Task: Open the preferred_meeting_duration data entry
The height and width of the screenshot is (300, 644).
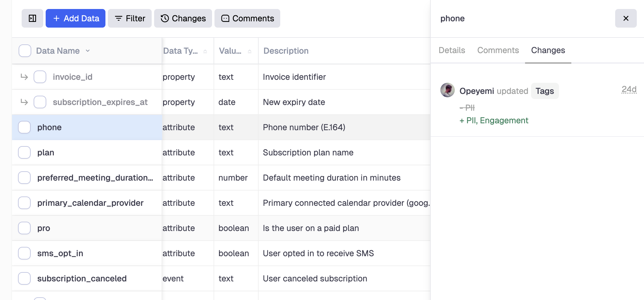Action: point(95,178)
